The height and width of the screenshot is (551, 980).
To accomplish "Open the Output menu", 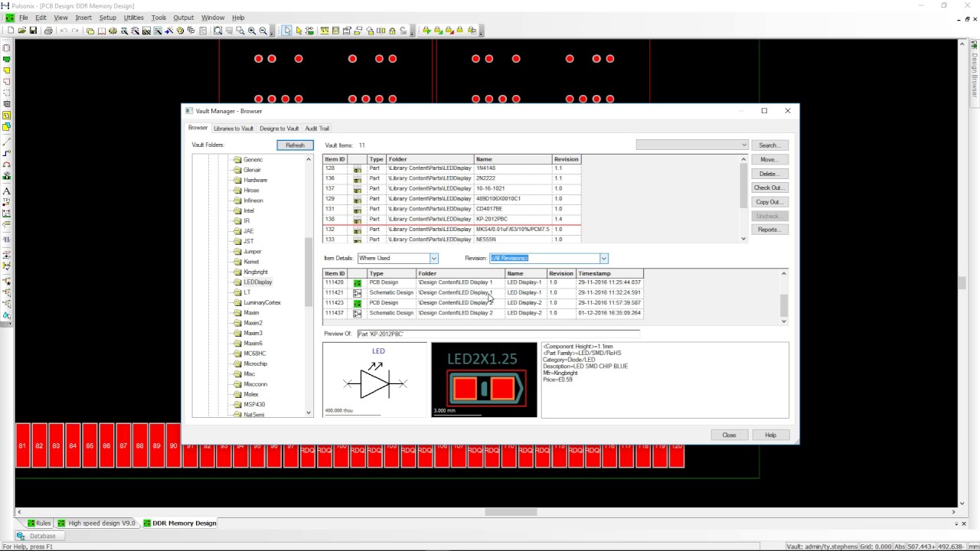I will (184, 18).
